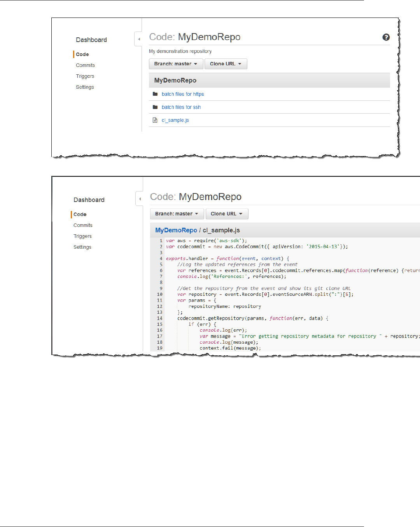The image size is (420, 527).
Task: Go to Commits in the upper sidebar
Action: pyautogui.click(x=86, y=65)
